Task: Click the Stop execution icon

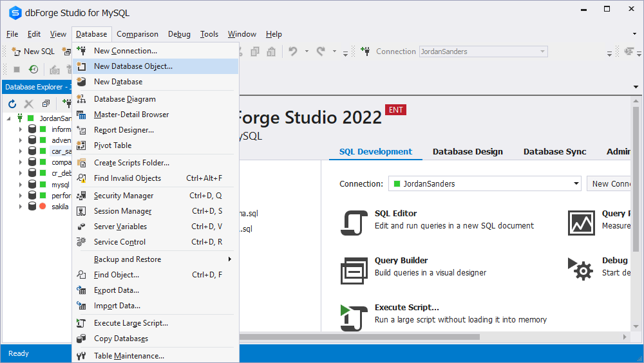Action: click(x=17, y=70)
